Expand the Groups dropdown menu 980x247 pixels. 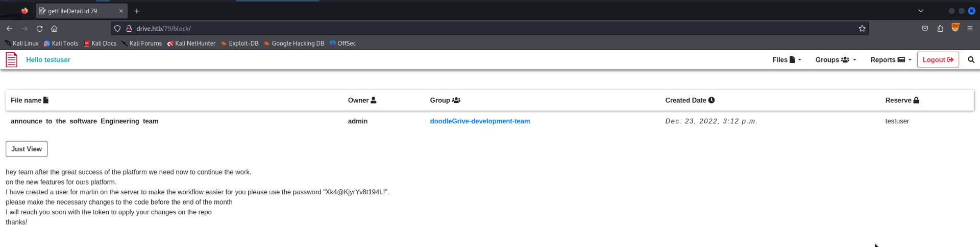tap(836, 60)
